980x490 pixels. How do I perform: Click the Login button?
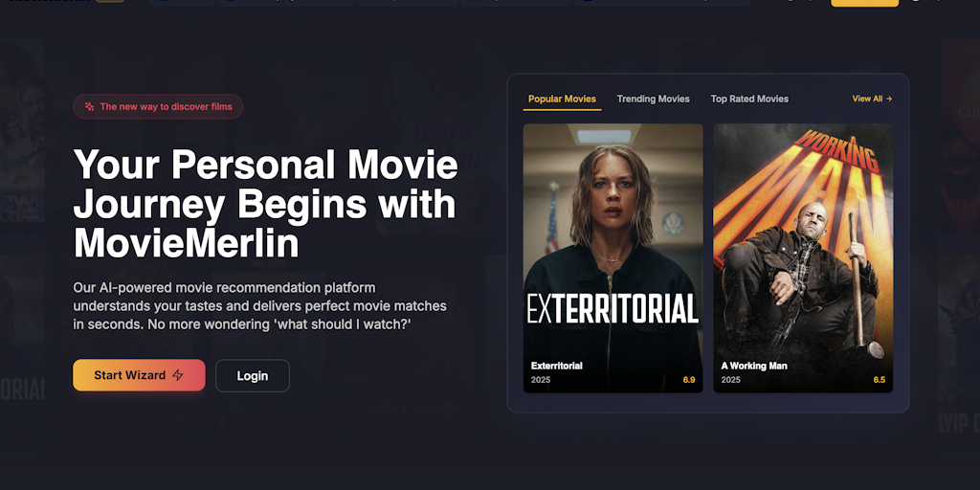[253, 375]
